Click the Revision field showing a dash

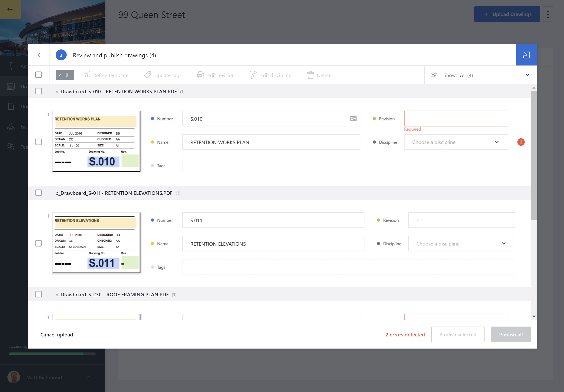461,220
